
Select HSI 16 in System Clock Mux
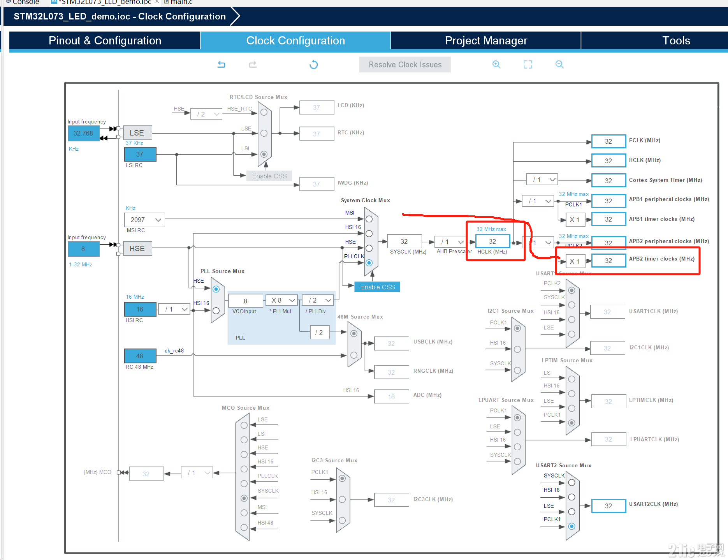(369, 234)
